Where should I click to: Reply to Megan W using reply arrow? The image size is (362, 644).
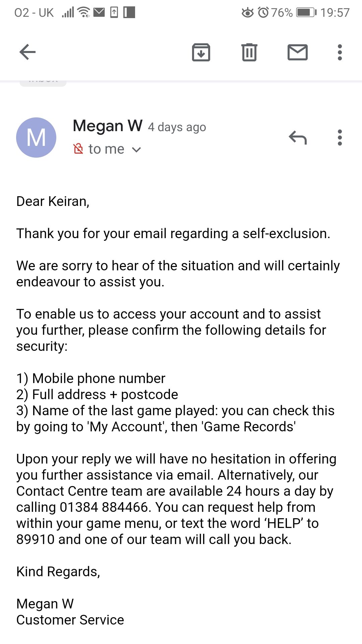point(298,138)
